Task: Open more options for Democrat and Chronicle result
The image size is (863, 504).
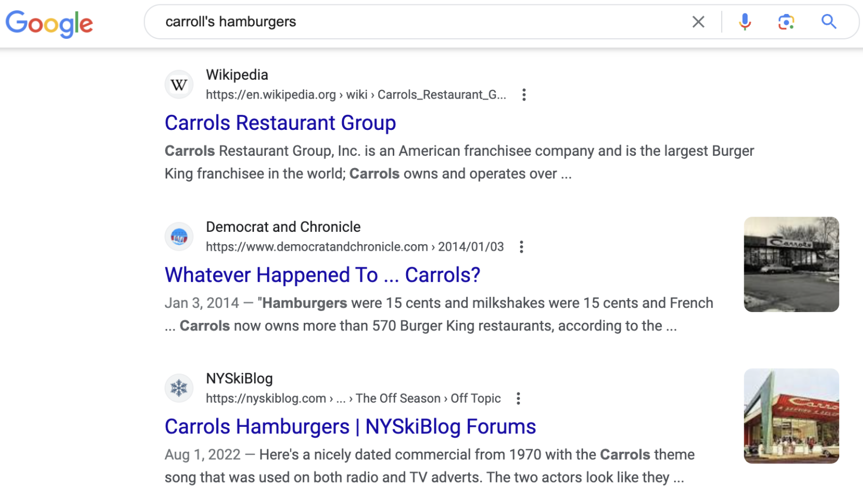Action: pos(521,247)
